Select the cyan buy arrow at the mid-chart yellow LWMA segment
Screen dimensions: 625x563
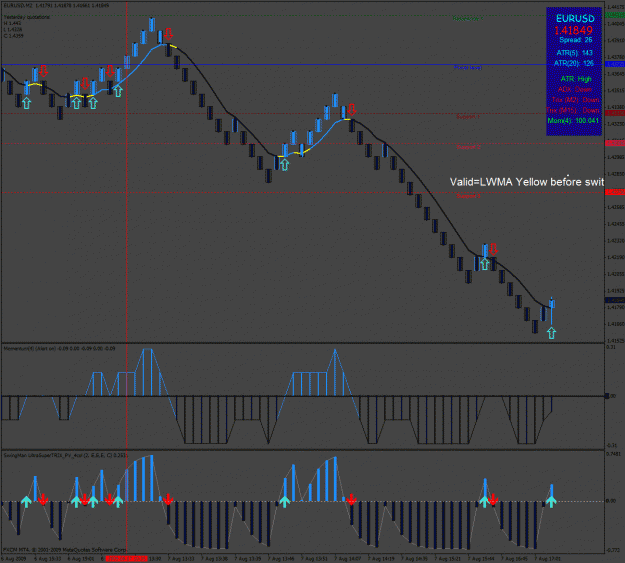point(284,164)
